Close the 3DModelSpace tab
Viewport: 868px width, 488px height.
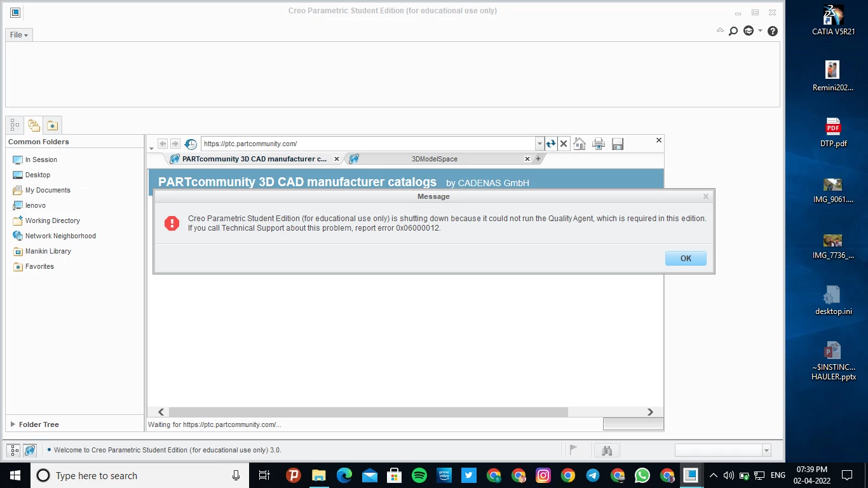(x=527, y=159)
